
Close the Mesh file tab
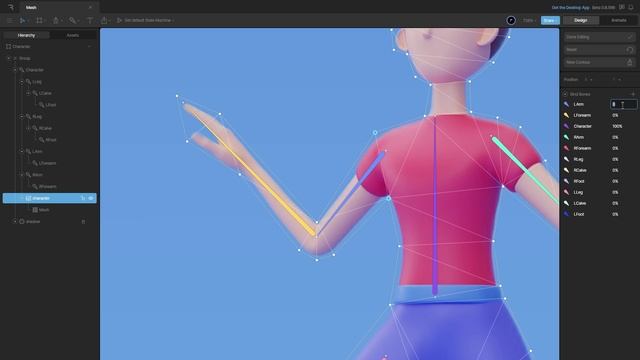90,7
